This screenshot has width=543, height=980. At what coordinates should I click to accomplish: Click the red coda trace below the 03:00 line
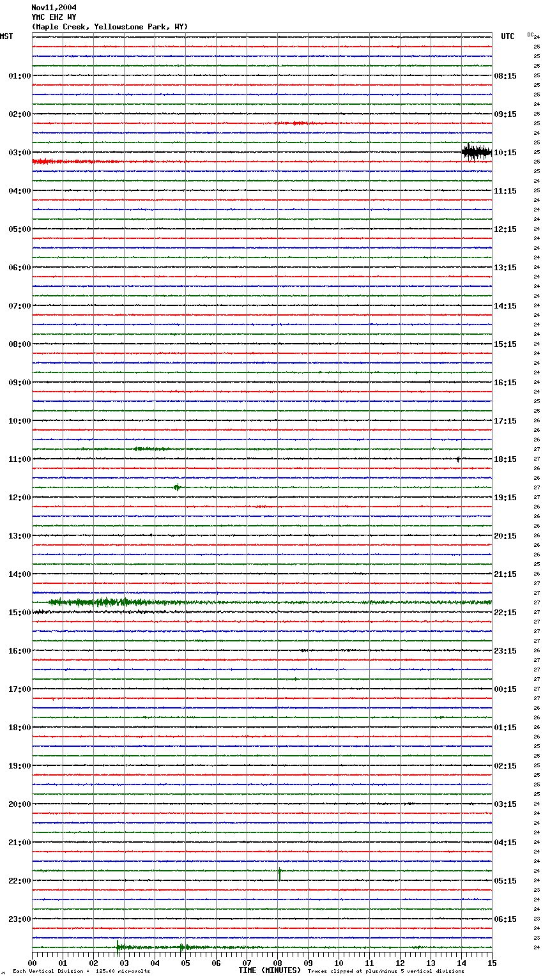(77, 162)
